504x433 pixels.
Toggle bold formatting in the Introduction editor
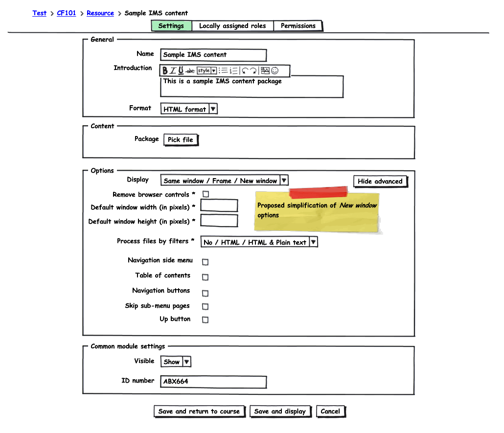pos(165,70)
